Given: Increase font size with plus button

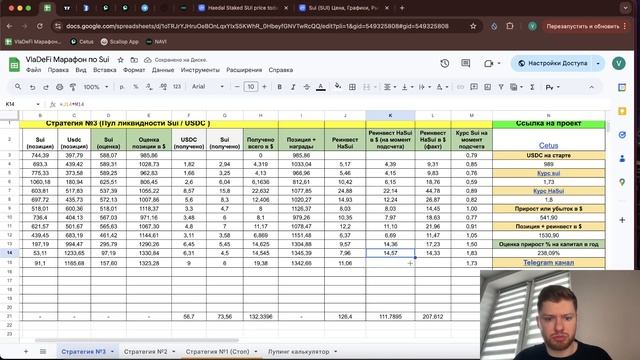Looking at the screenshot, I should 264,87.
